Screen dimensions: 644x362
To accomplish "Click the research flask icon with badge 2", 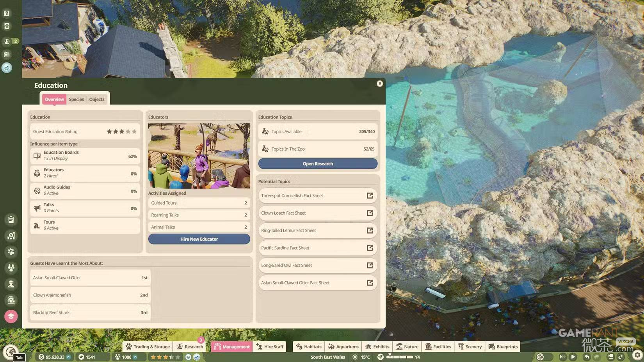I will click(x=7, y=41).
